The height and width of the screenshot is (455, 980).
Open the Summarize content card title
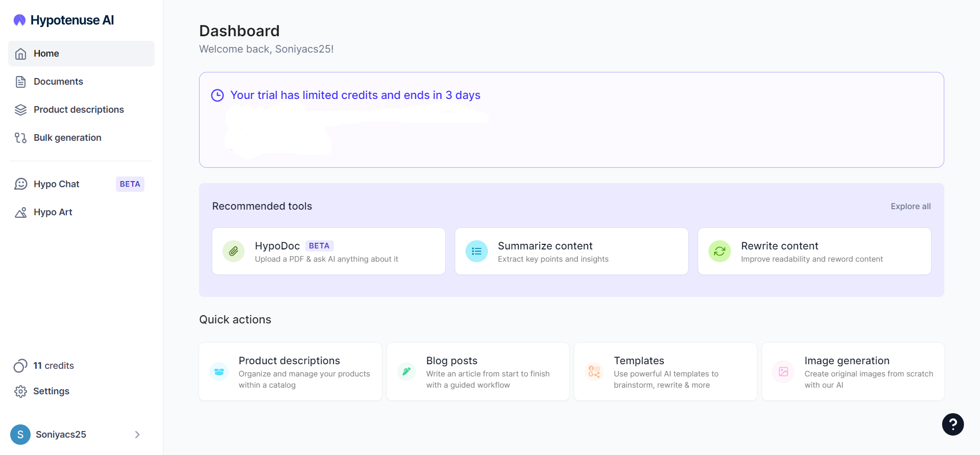545,246
